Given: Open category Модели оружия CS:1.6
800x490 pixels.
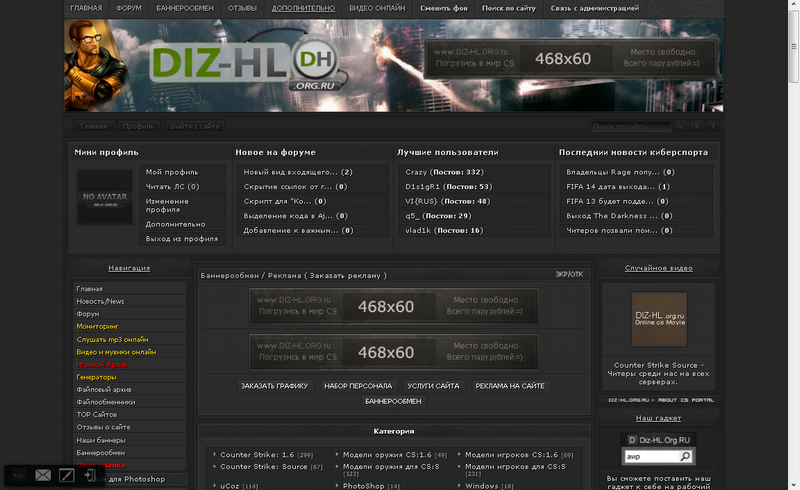Looking at the screenshot, I should point(387,454).
